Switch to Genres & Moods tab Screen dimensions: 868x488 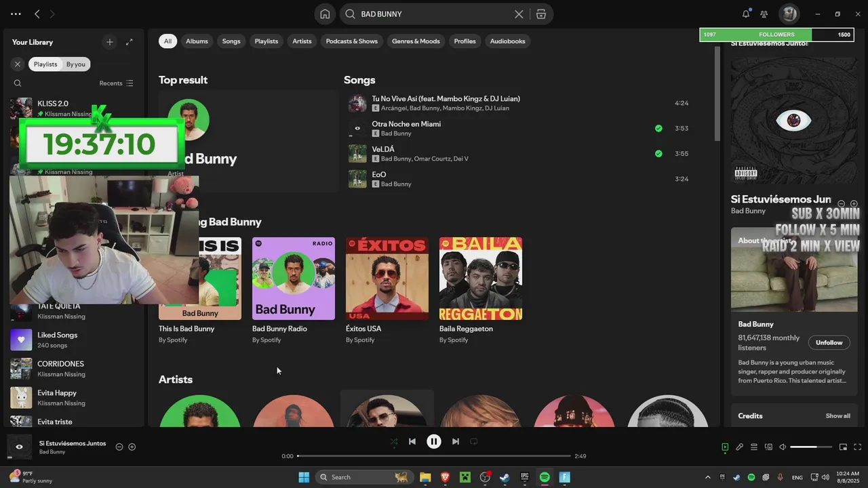pyautogui.click(x=416, y=41)
